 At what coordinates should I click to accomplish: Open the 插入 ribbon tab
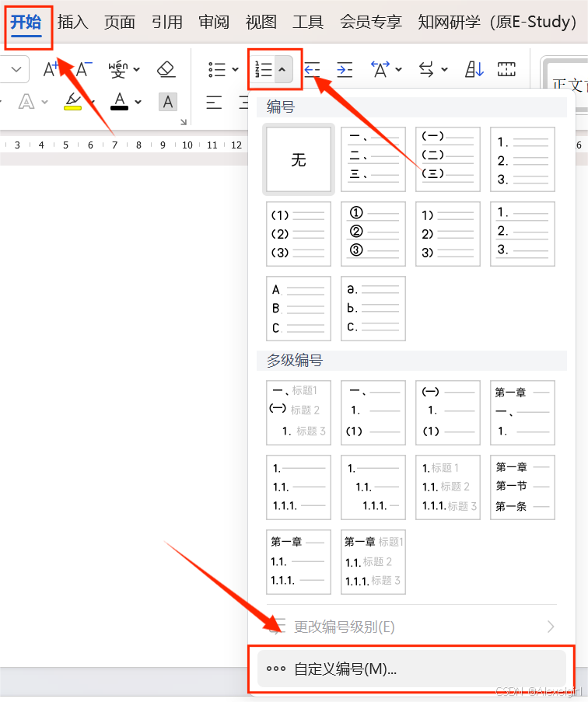[73, 22]
